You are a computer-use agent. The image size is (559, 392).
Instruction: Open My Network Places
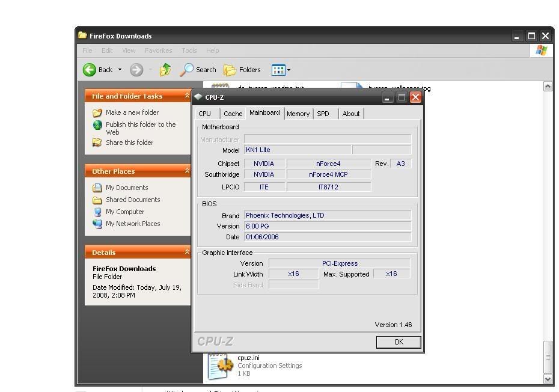(132, 224)
